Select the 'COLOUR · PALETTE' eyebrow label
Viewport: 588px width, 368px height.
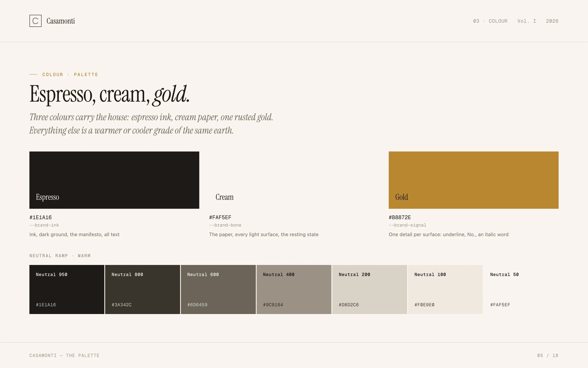(70, 74)
